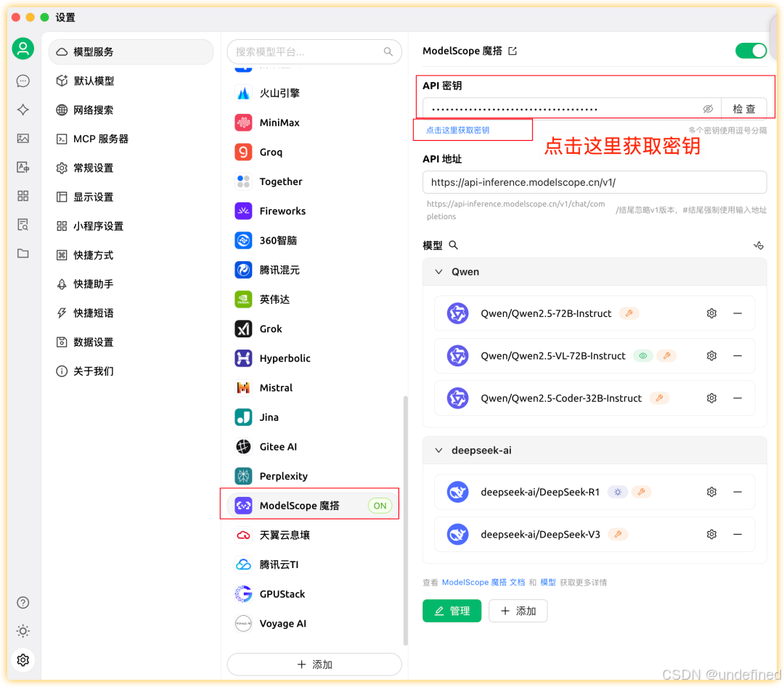Click 添加 button next to 管理
The width and height of the screenshot is (784, 687).
click(x=518, y=611)
